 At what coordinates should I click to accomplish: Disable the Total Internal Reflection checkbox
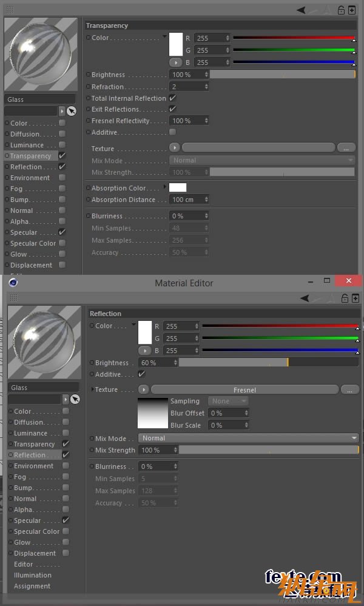(x=173, y=98)
